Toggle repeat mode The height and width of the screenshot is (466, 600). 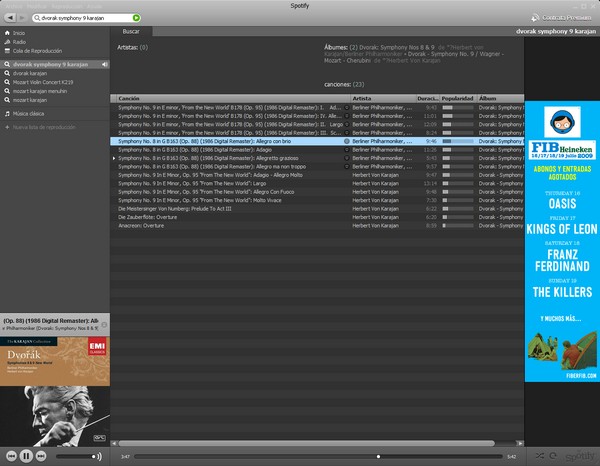(x=553, y=456)
